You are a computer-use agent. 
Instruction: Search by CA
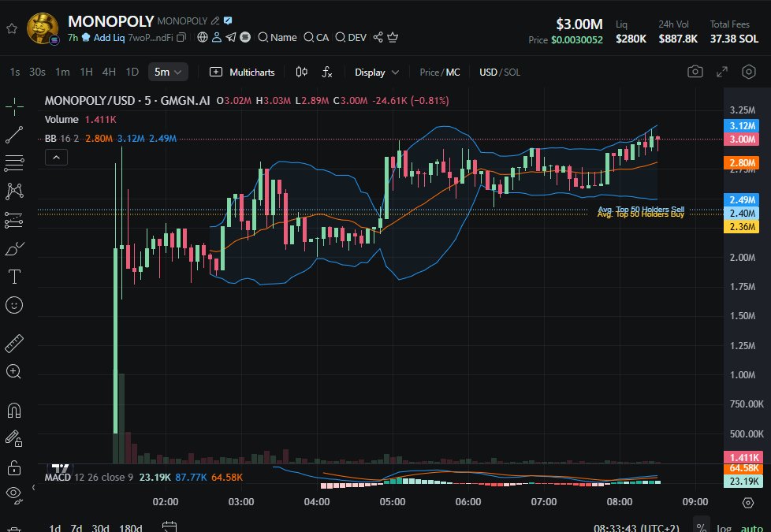click(316, 37)
